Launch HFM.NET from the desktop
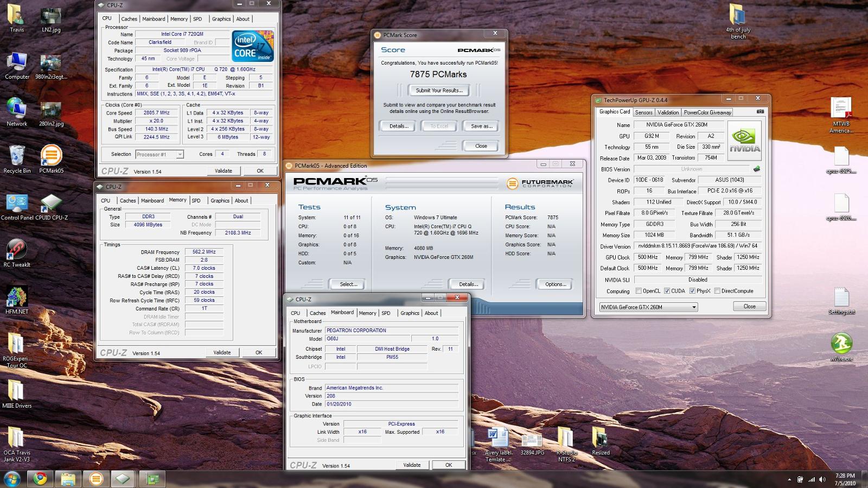The height and width of the screenshot is (488, 868). (17, 300)
